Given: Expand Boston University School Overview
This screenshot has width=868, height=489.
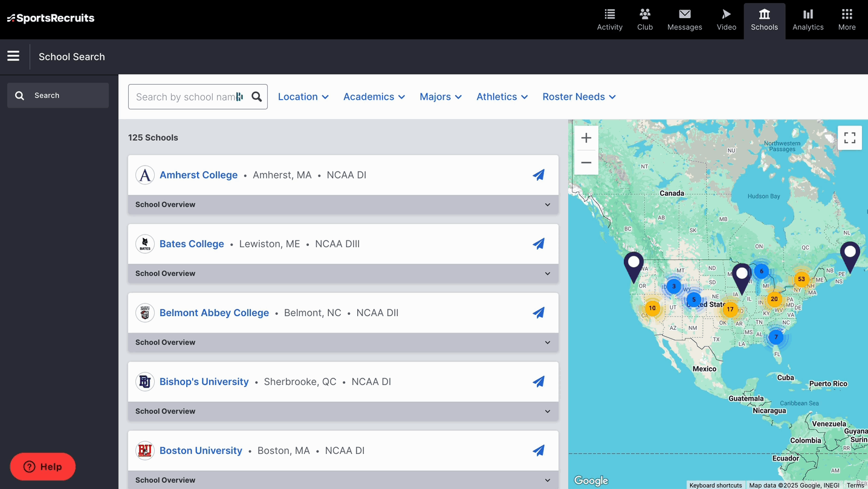Looking at the screenshot, I should pyautogui.click(x=343, y=480).
